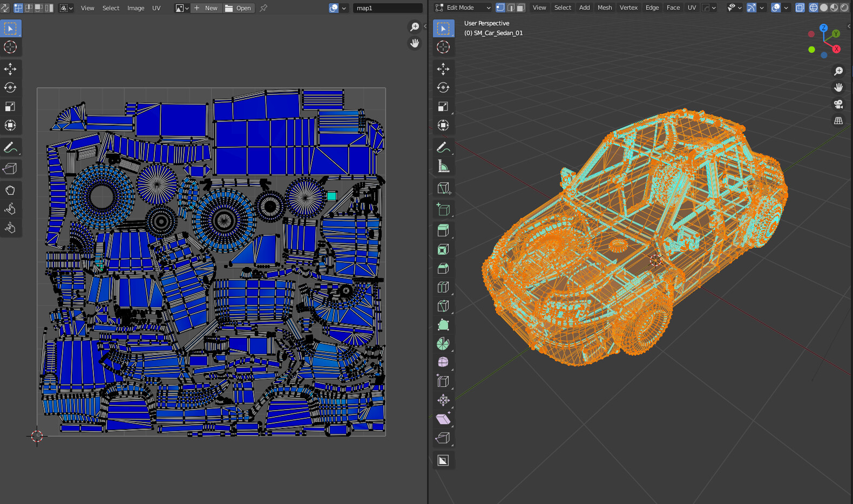Select the Loop Cut tool
Viewport: 853px width, 504px height.
443,287
